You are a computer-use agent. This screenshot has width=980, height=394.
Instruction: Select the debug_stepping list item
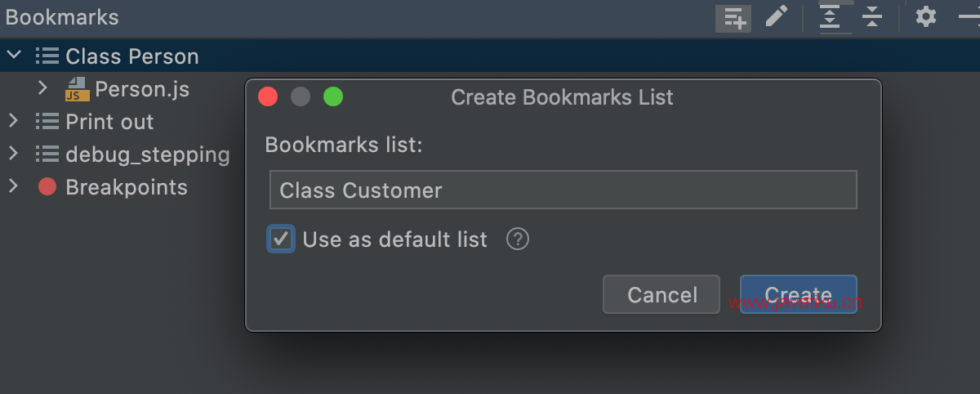148,154
